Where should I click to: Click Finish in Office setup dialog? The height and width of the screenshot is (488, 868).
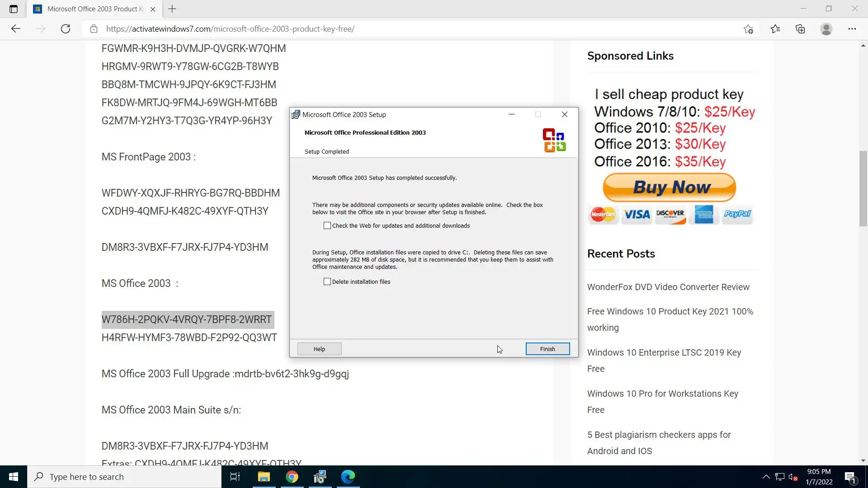pos(547,349)
